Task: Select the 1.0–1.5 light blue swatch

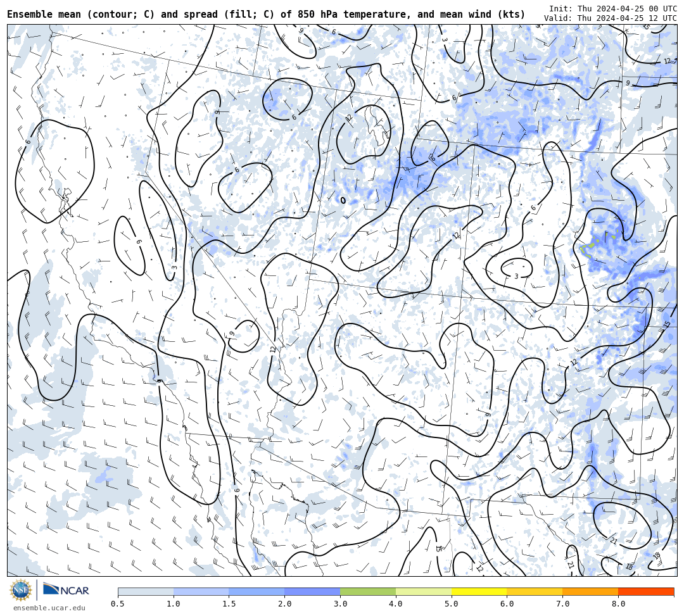Action: (201, 591)
